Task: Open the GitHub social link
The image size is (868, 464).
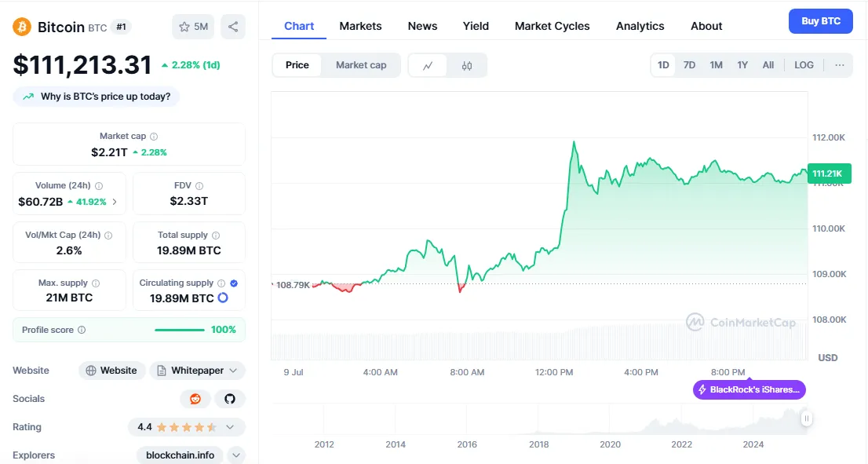Action: 230,399
